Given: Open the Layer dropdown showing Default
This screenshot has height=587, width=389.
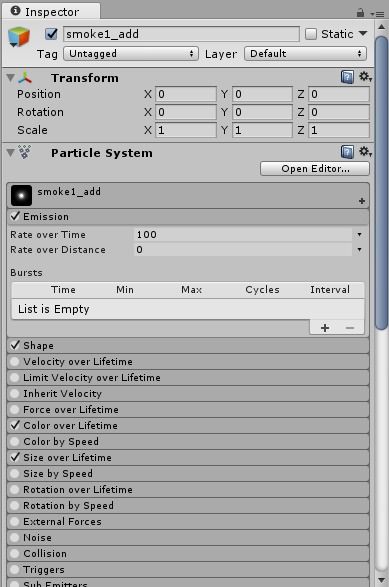Looking at the screenshot, I should tap(305, 54).
